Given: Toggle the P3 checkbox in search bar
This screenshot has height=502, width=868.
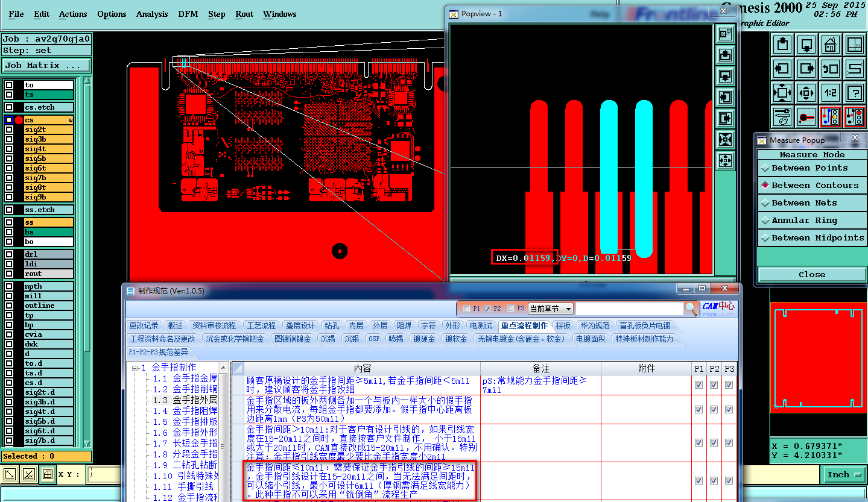Looking at the screenshot, I should click(511, 309).
